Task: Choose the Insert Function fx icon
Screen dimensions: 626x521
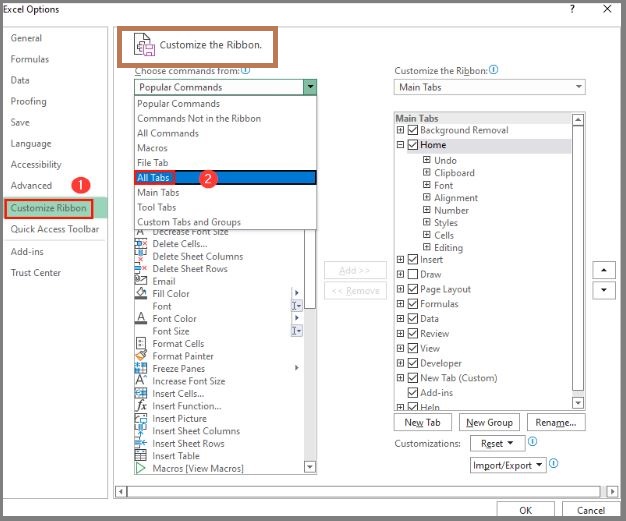Action: [141, 406]
